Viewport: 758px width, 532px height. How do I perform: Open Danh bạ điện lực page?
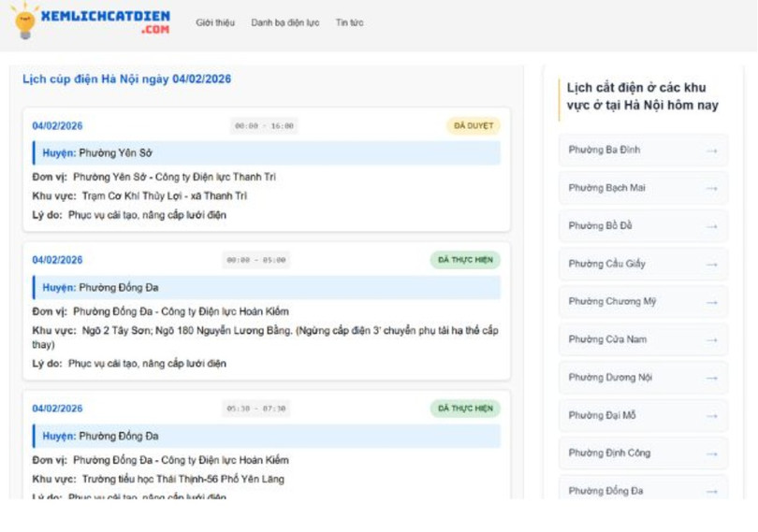284,22
